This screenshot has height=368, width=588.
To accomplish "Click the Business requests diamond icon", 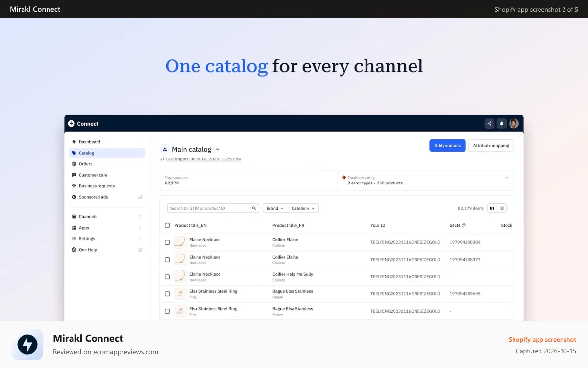I will [74, 186].
